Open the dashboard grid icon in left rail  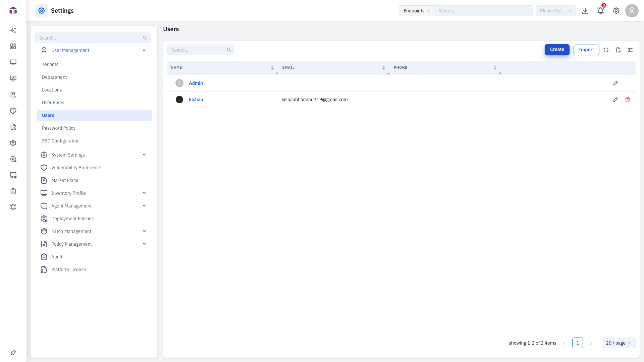click(x=13, y=46)
